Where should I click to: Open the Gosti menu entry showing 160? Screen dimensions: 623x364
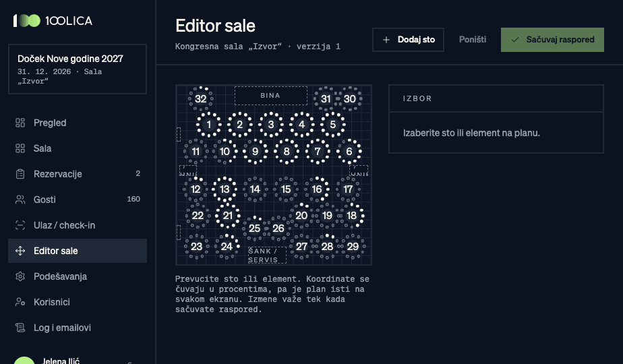78,200
